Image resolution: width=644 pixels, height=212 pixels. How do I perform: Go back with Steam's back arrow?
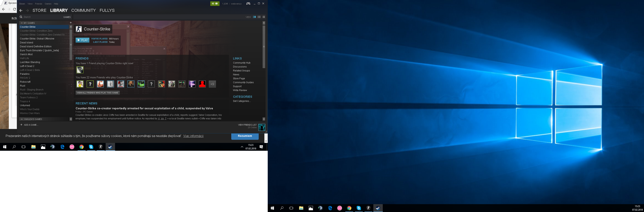click(21, 11)
